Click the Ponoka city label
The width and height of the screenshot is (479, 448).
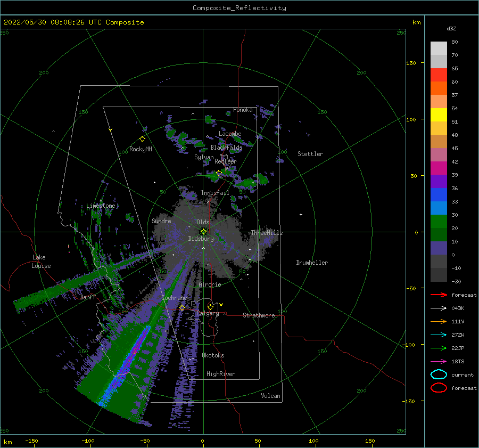[x=243, y=110]
